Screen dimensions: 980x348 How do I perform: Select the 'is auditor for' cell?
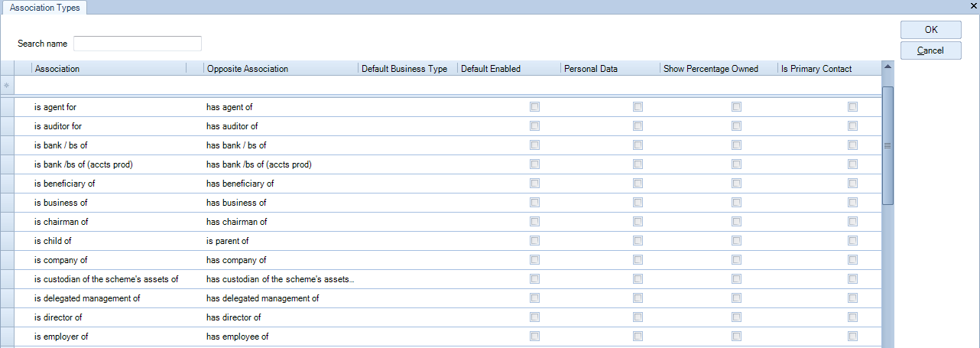pyautogui.click(x=109, y=126)
